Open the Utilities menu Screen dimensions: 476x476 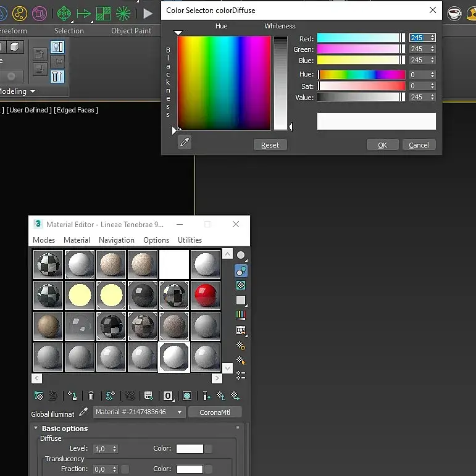click(190, 240)
